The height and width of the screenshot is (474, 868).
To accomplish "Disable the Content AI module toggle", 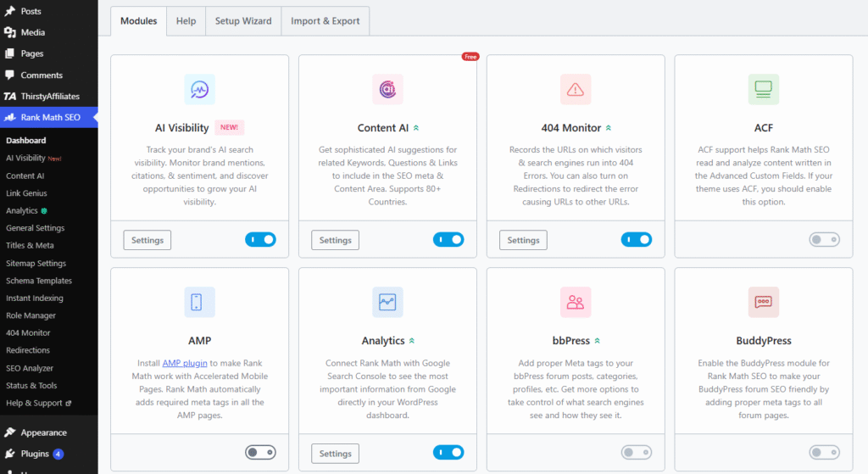I will tap(448, 240).
